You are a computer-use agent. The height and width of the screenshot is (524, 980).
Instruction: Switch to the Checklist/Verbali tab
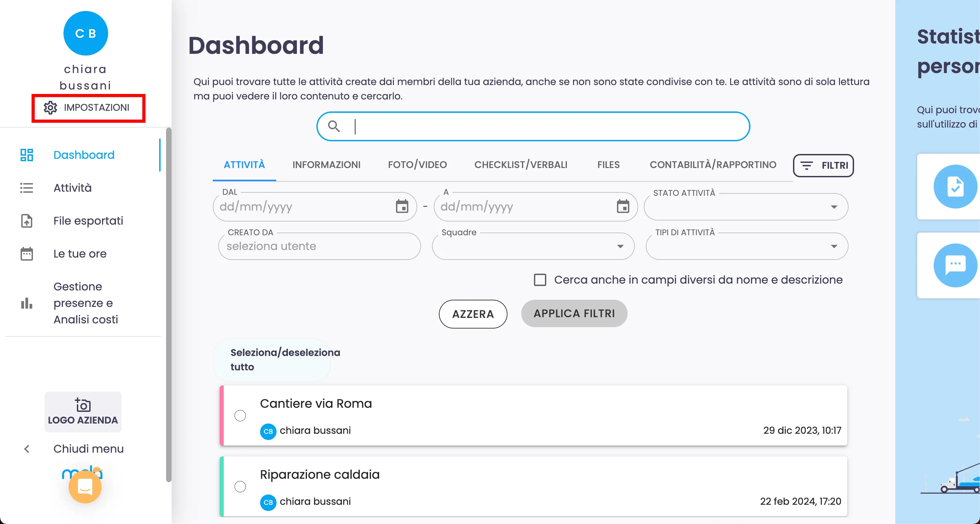pyautogui.click(x=521, y=165)
